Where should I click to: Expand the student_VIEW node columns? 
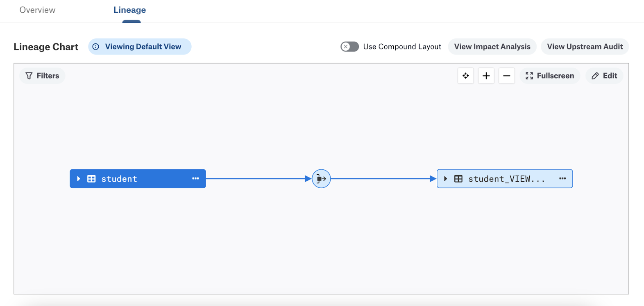[x=446, y=179]
